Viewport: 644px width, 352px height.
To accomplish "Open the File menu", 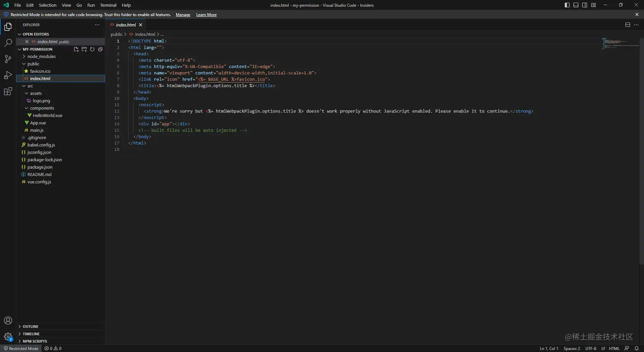I will 17,5.
